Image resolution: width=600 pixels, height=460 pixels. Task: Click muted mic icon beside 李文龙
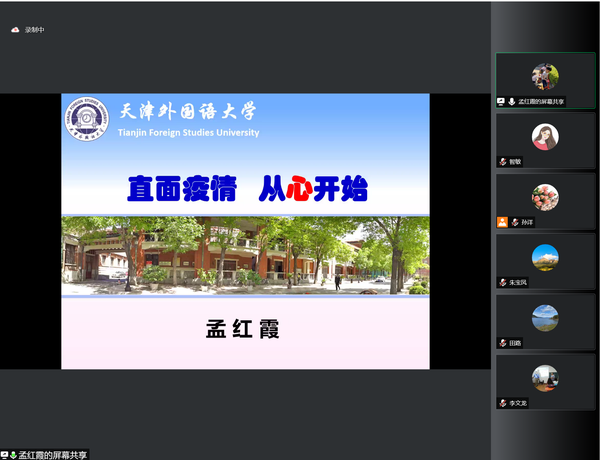point(503,403)
